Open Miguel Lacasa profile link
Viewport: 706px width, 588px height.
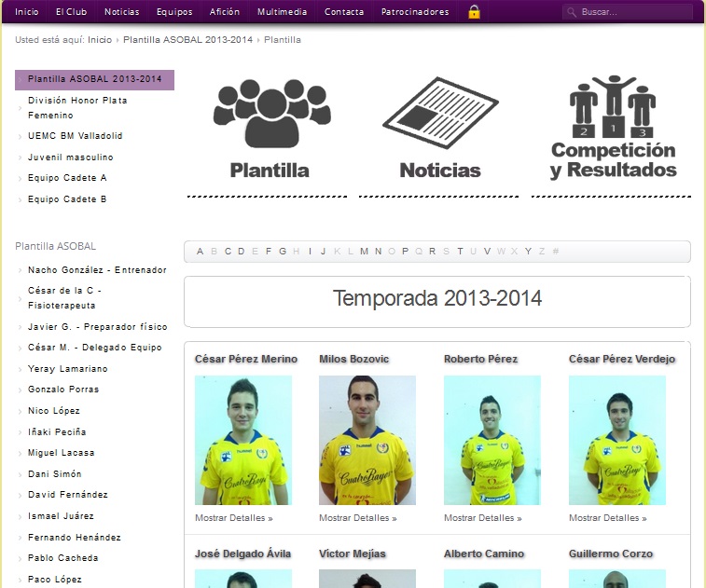point(61,453)
